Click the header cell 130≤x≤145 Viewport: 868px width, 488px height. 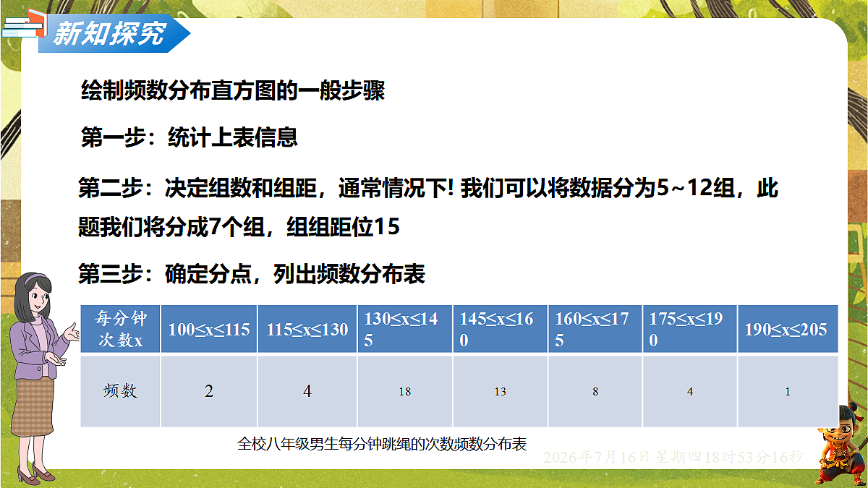[x=405, y=329]
